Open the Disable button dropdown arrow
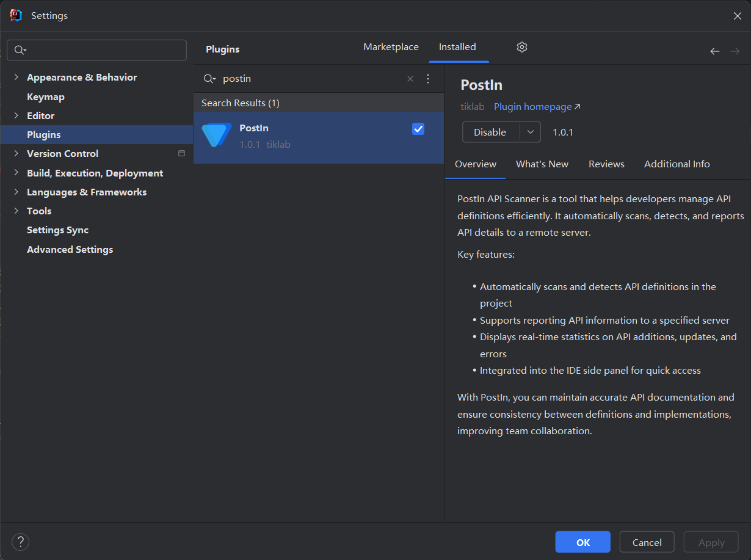This screenshot has height=560, width=751. [x=530, y=132]
